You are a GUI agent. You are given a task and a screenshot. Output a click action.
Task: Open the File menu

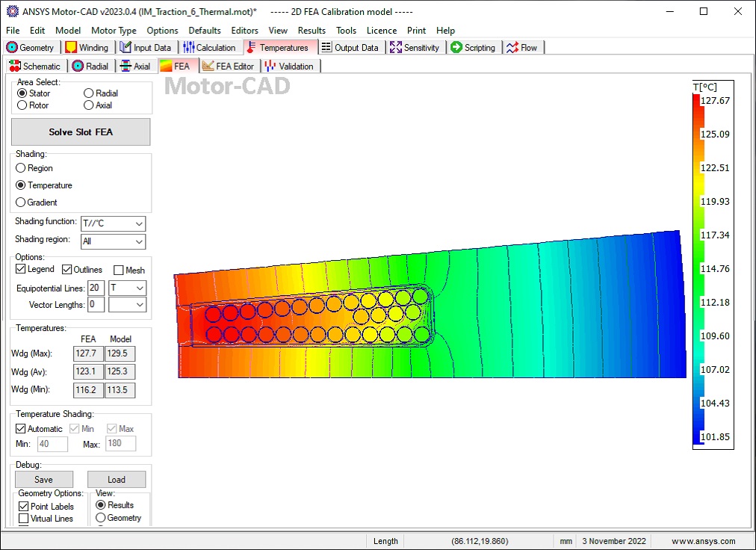click(13, 31)
